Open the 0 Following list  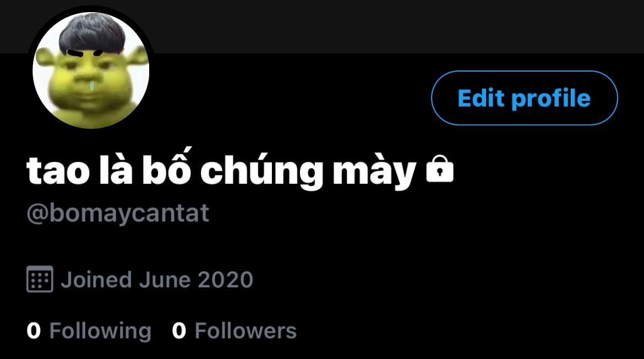(89, 331)
